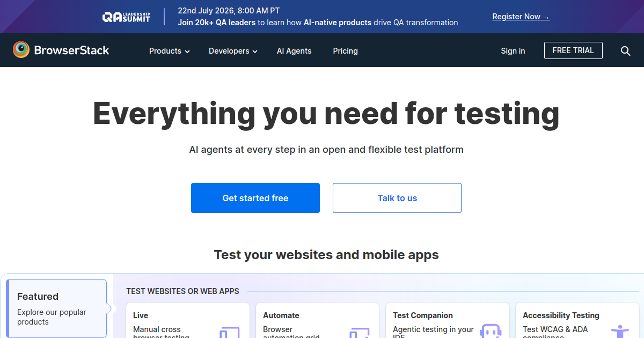The image size is (644, 338).
Task: Click the Automate product card icon
Action: point(360,332)
